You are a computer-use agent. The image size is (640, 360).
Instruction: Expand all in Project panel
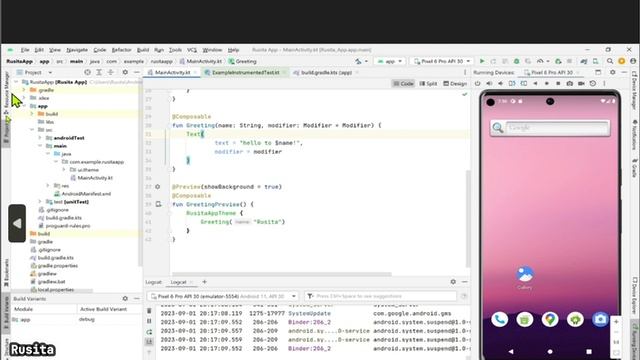(99, 72)
